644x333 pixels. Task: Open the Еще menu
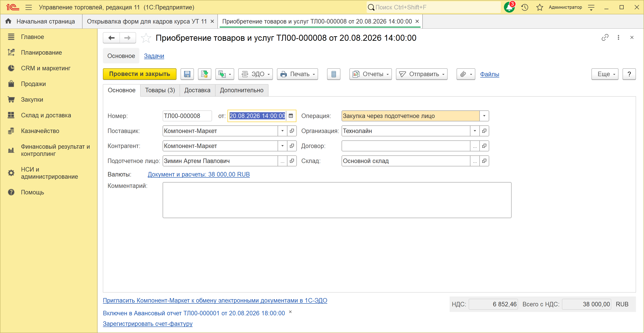[x=605, y=74]
